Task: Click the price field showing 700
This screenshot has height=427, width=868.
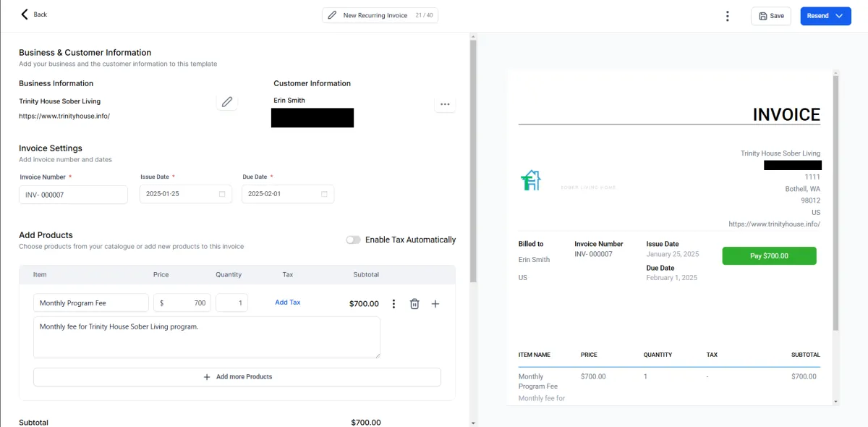Action: click(x=182, y=303)
